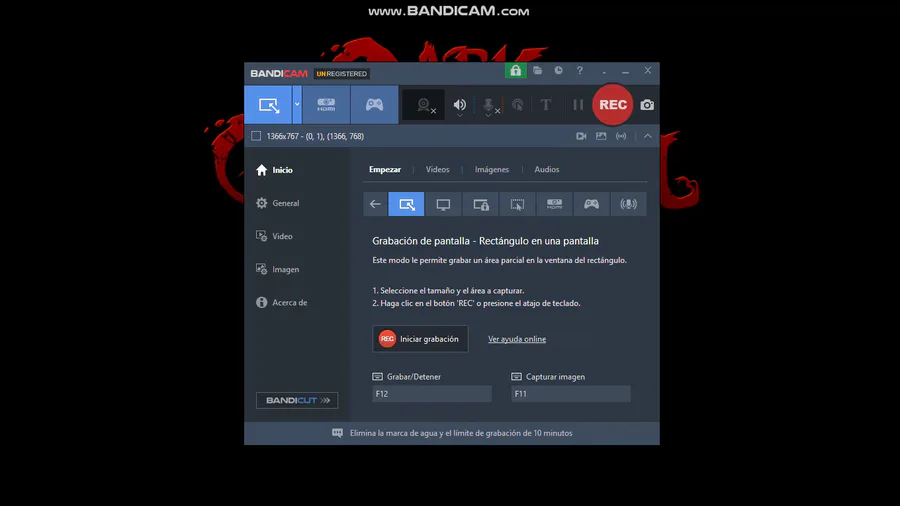The height and width of the screenshot is (506, 900).
Task: Open the screen recording mode dropdown arrow
Action: point(297,105)
